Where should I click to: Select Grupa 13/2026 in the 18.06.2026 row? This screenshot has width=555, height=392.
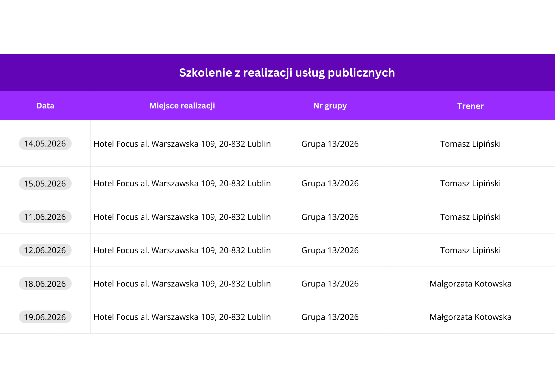[330, 284]
